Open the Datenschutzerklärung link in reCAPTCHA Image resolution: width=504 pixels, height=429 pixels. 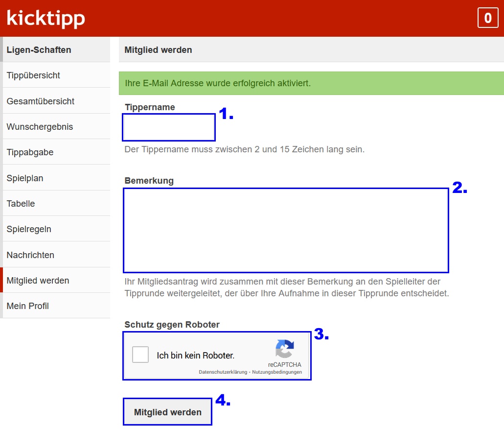point(223,372)
